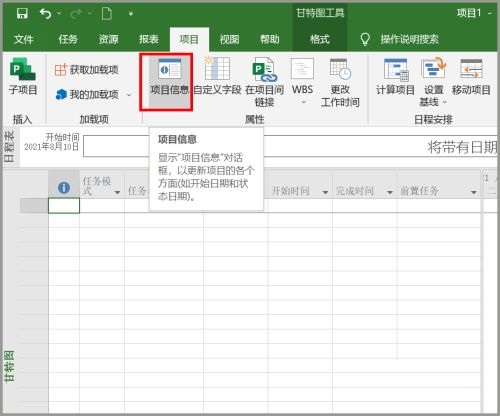Image resolution: width=500 pixels, height=416 pixels.
Task: Open the 前置任务 column filter arrow
Action: pos(474,192)
